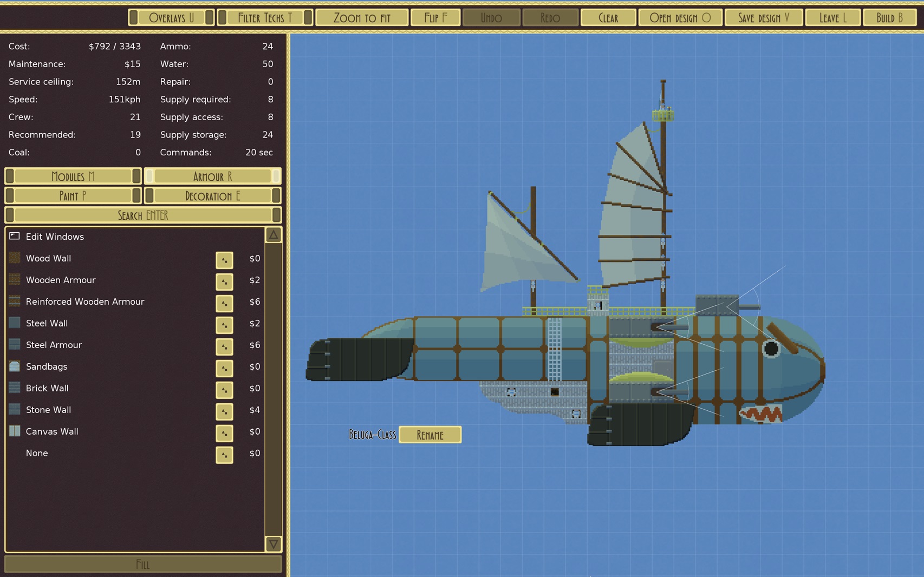The image size is (924, 577).
Task: Activate the Search field
Action: point(143,215)
